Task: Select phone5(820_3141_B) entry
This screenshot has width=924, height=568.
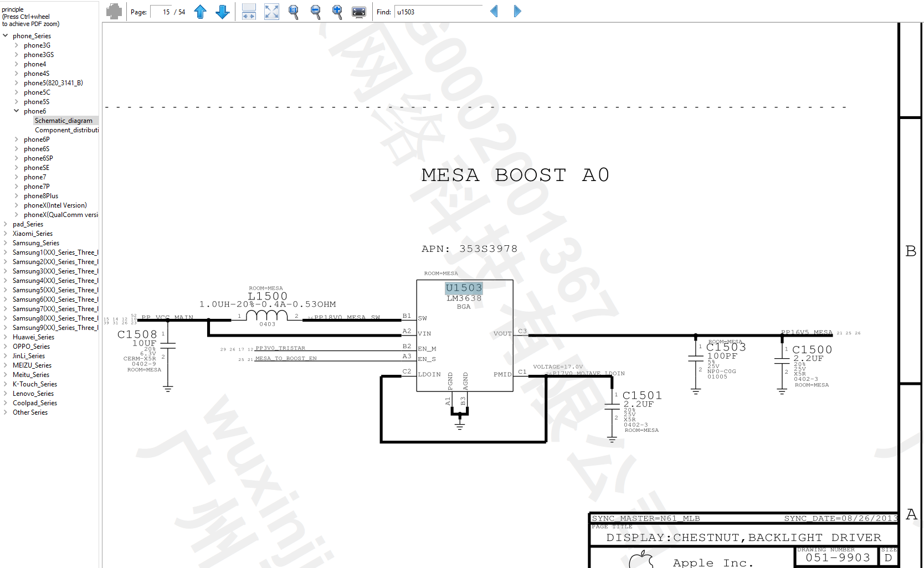Action: click(x=53, y=83)
